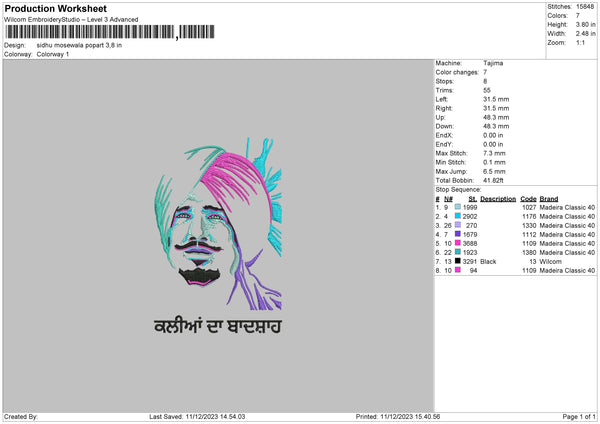Viewport: 600px width, 424px height.
Task: Select the 'Wilcom' brand entry
Action: [x=550, y=261]
